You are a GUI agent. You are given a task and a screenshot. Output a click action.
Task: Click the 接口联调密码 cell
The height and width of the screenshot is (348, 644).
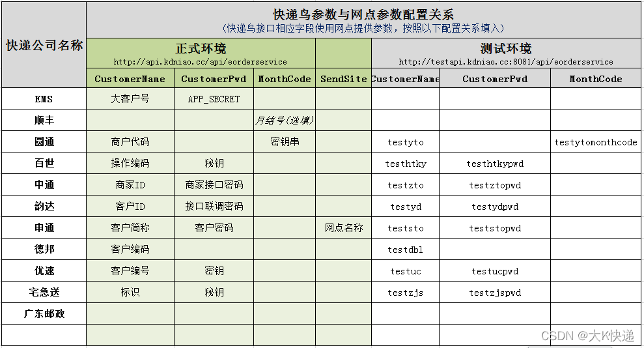pyautogui.click(x=214, y=206)
